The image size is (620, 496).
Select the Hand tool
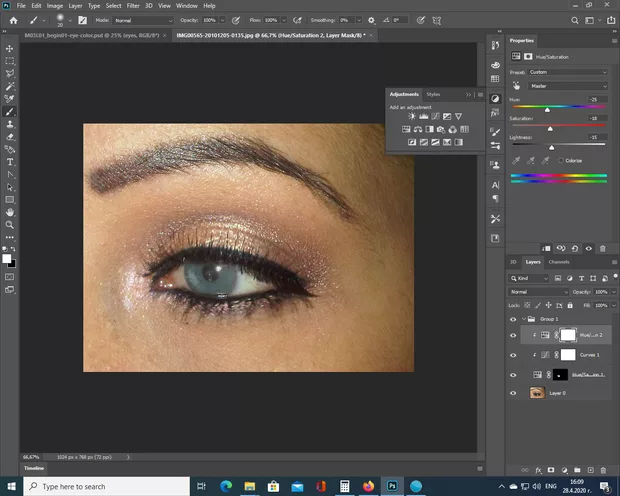tap(10, 212)
